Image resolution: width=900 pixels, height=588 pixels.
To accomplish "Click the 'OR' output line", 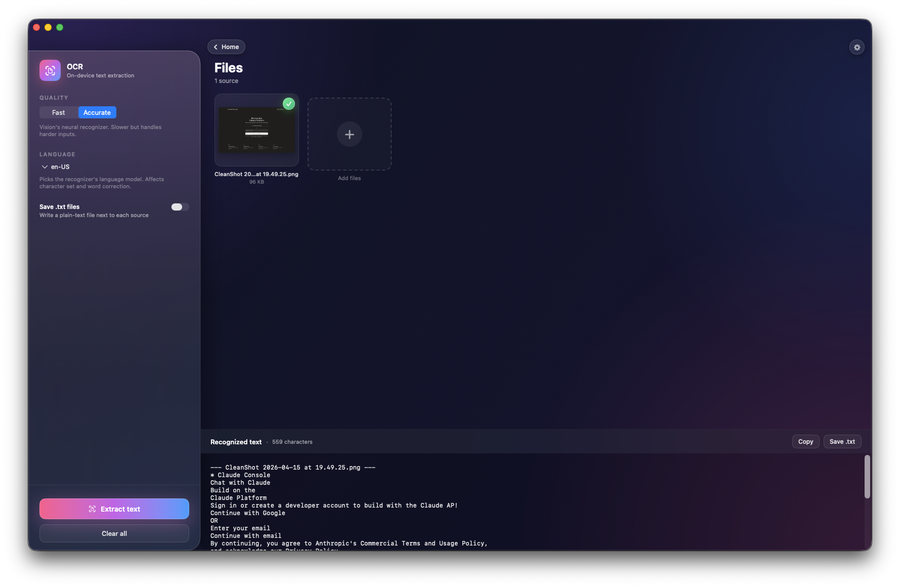I will pyautogui.click(x=214, y=521).
